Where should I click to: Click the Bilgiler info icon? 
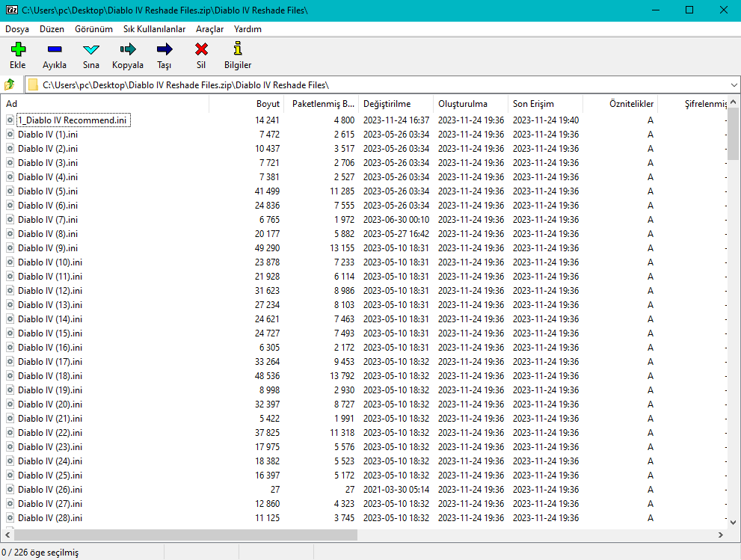[x=238, y=48]
